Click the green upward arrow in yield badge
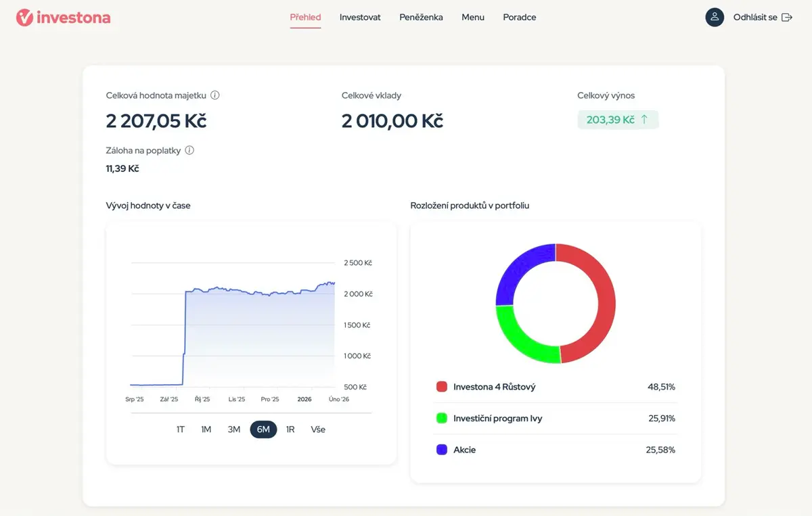Screen dimensions: 812x516 pos(644,120)
